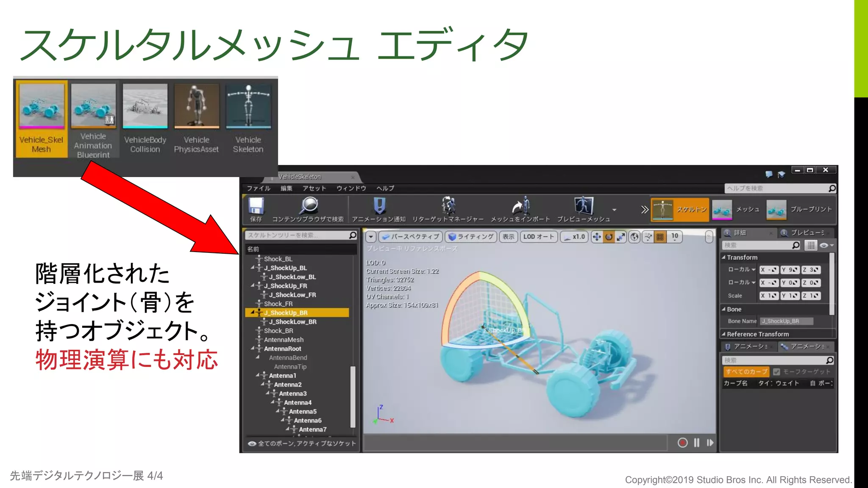The width and height of the screenshot is (868, 488).
Task: Click the LOD オート button
Action: tap(538, 237)
